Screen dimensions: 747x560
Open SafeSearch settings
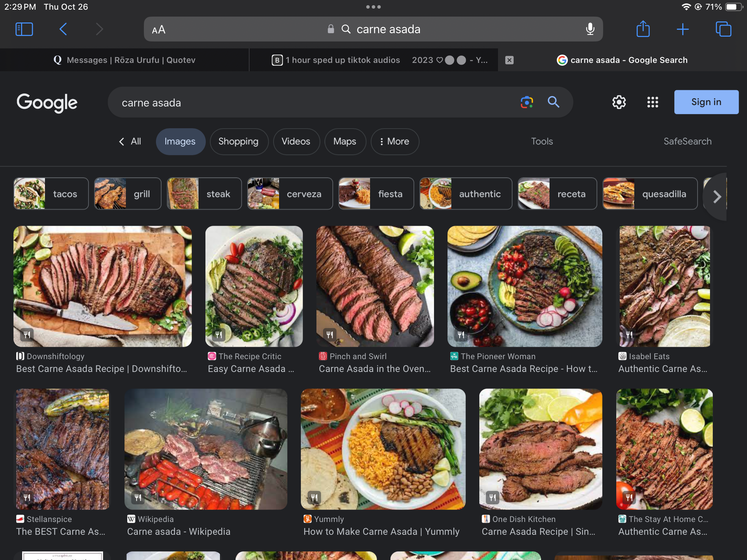(687, 141)
